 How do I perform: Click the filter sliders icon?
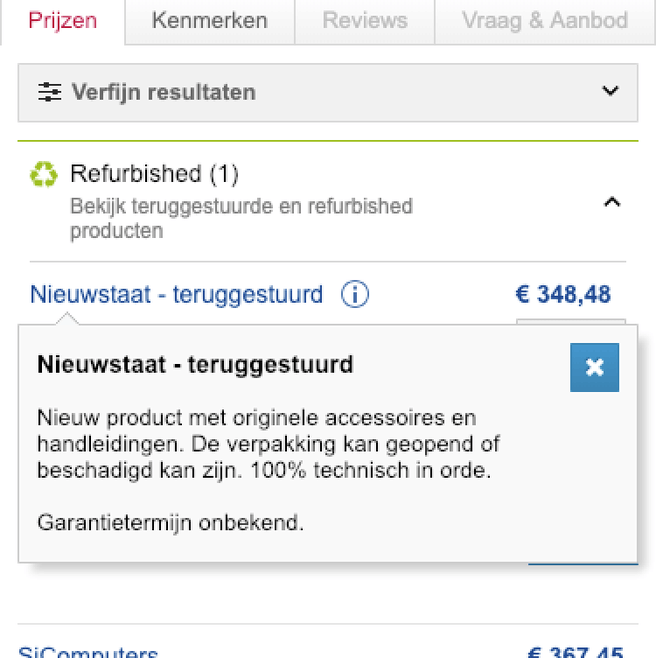[50, 92]
